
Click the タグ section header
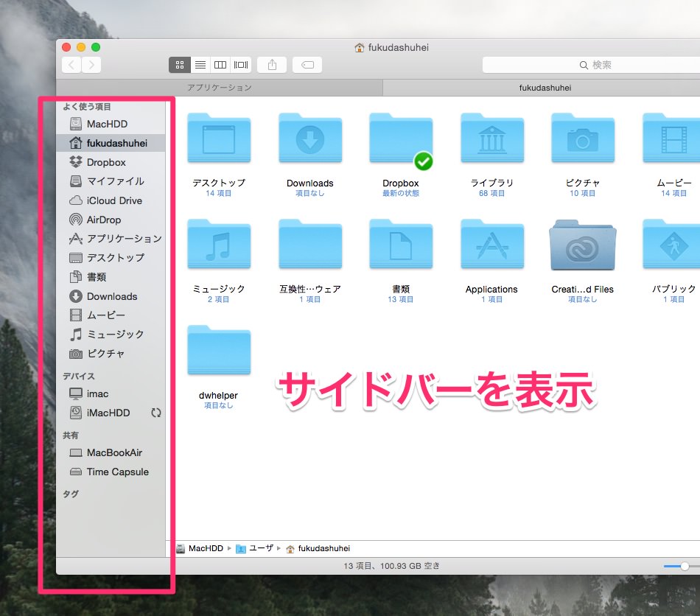pos(71,494)
